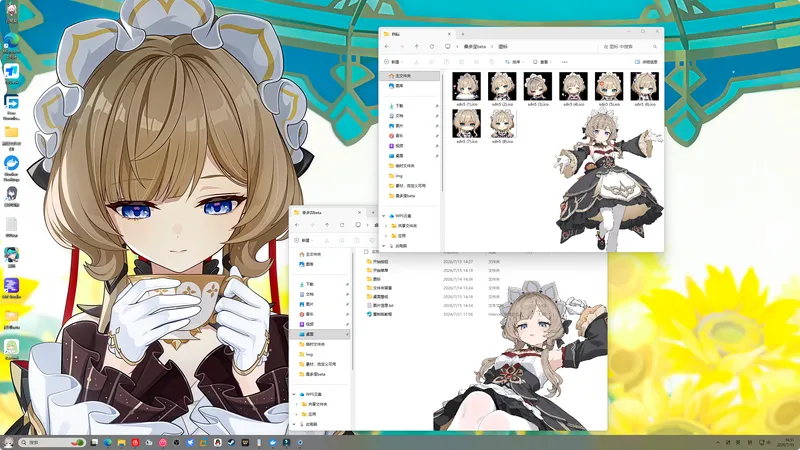Open the 新建 dropdown in 桑多涅beta window

click(x=304, y=240)
